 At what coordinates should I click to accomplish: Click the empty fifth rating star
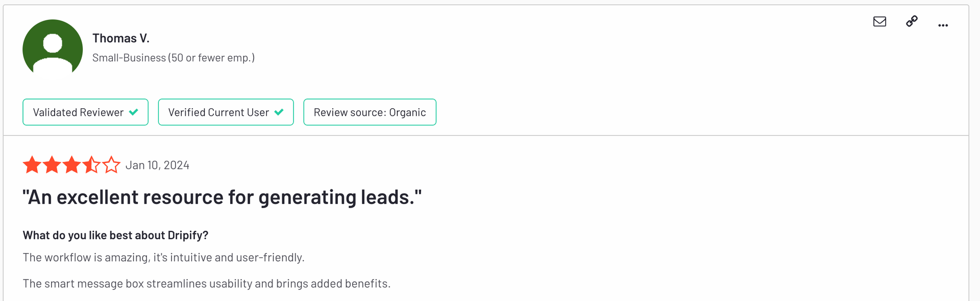(111, 165)
